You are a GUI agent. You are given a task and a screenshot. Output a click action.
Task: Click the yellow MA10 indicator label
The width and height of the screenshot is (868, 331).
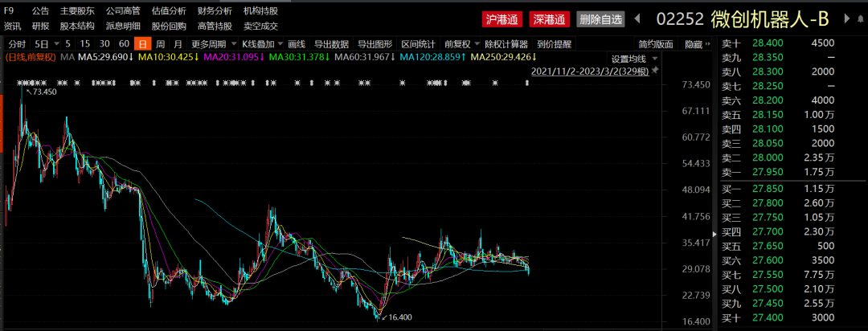pos(166,58)
